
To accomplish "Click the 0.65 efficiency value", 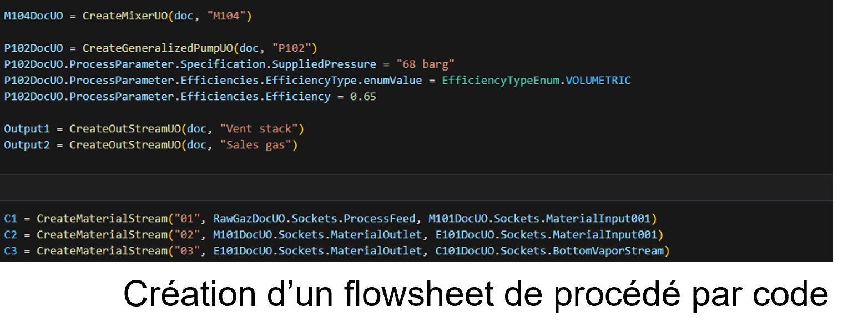I will point(363,97).
